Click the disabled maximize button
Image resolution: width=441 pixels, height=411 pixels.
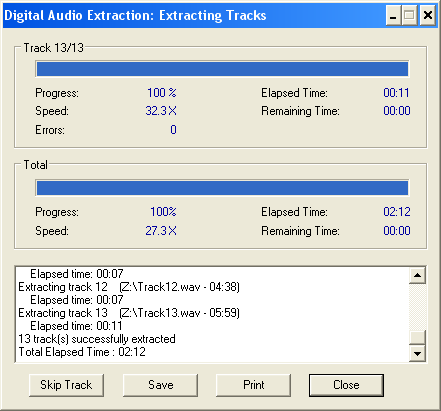click(410, 15)
